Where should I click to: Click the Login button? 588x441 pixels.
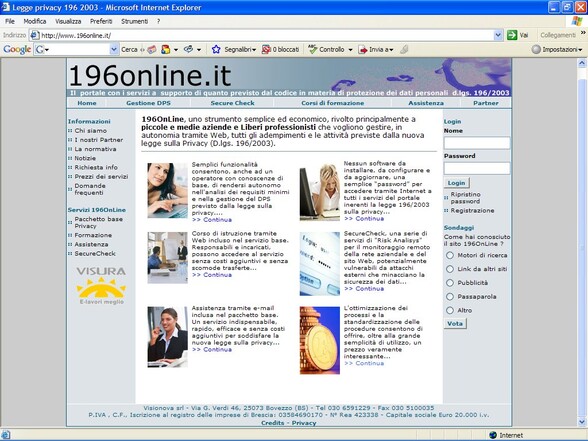(x=456, y=183)
